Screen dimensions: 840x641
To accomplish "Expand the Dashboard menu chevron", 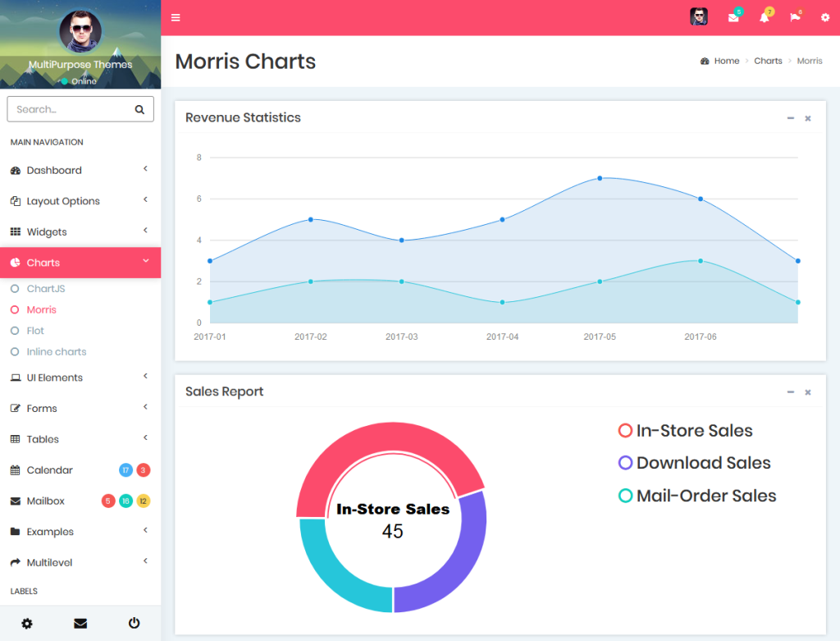I will coord(145,169).
